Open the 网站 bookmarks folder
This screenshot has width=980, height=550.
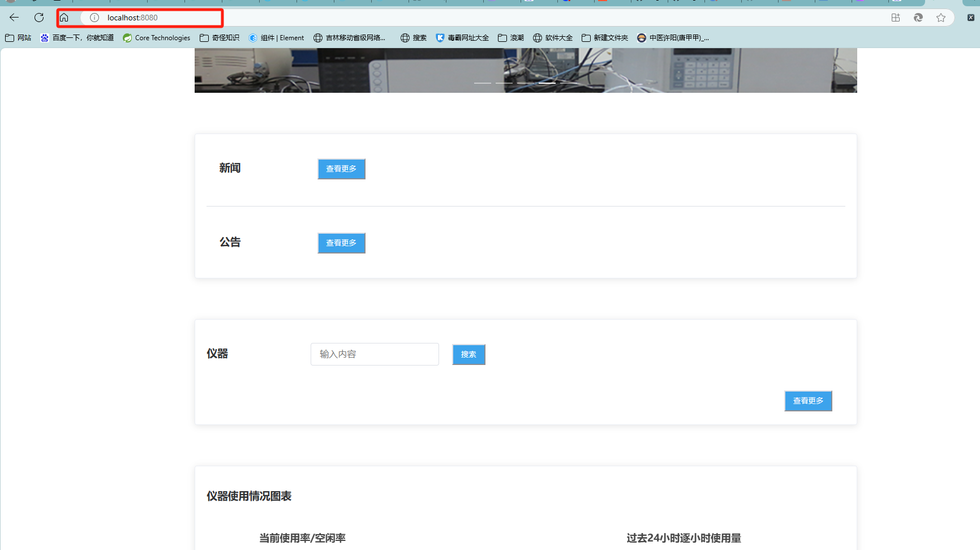(x=18, y=38)
